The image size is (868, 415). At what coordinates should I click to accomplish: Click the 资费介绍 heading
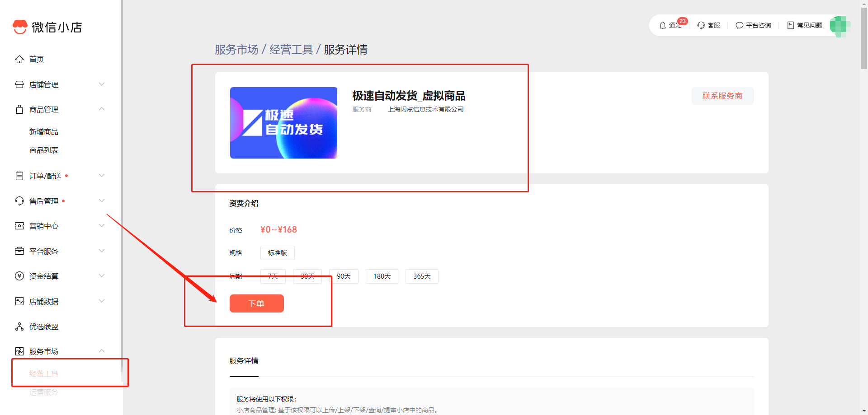(244, 203)
